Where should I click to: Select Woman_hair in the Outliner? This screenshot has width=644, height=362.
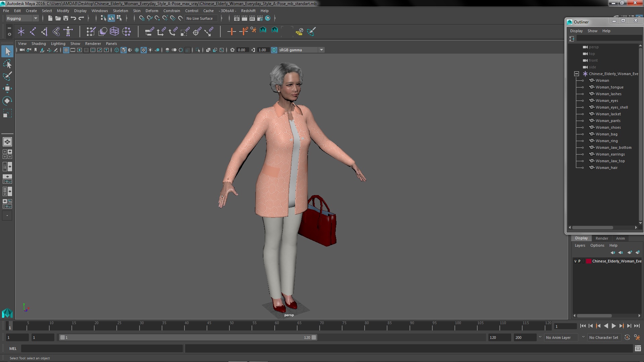(x=606, y=168)
